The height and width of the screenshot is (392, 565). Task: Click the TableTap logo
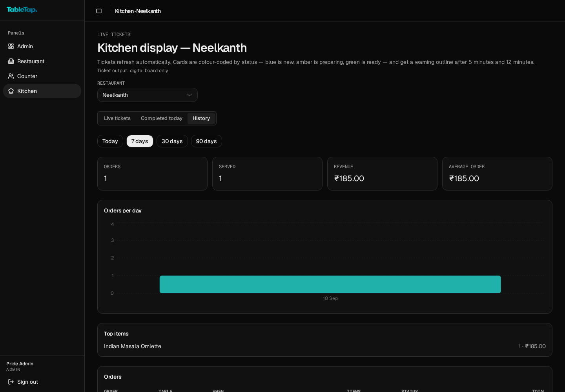tap(22, 10)
